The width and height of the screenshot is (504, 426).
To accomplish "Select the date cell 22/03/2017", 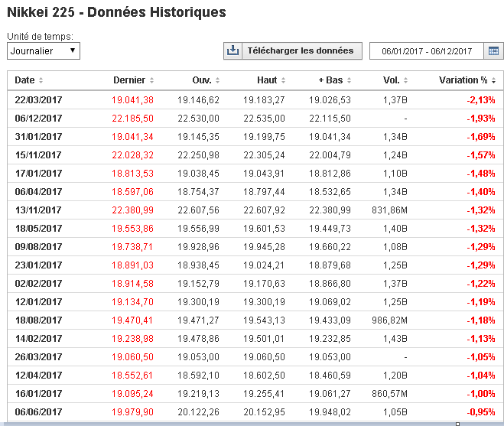I will 38,100.
